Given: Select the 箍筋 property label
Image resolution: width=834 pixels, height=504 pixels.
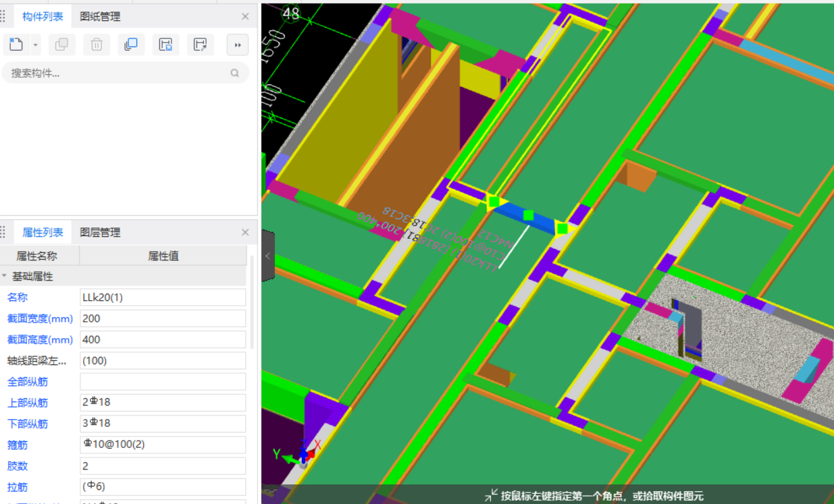Looking at the screenshot, I should click(x=18, y=445).
